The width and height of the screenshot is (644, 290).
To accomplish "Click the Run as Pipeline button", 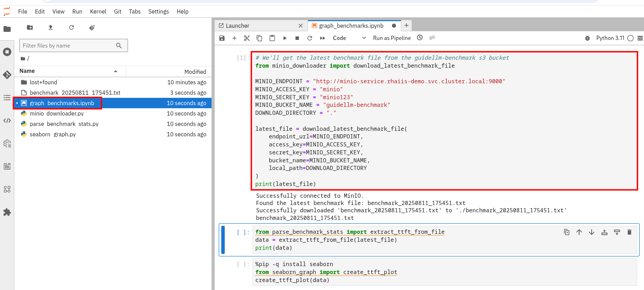I will (x=392, y=38).
